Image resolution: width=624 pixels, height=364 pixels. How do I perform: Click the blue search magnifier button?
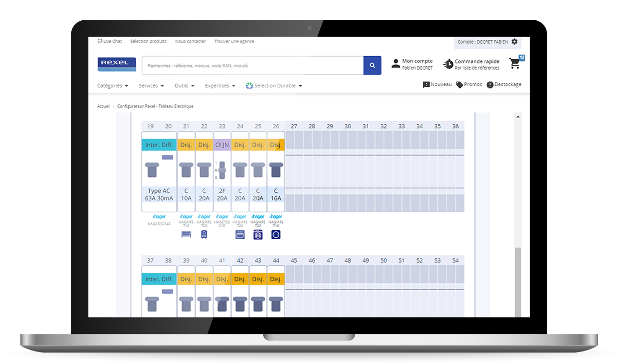(x=372, y=66)
